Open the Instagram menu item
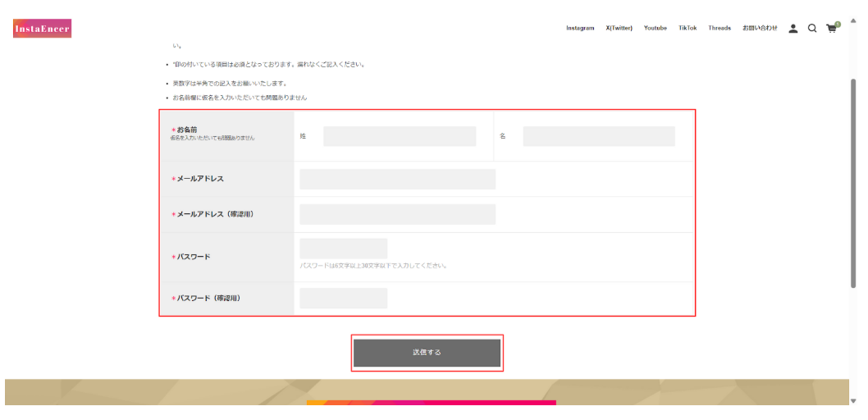 coord(580,29)
